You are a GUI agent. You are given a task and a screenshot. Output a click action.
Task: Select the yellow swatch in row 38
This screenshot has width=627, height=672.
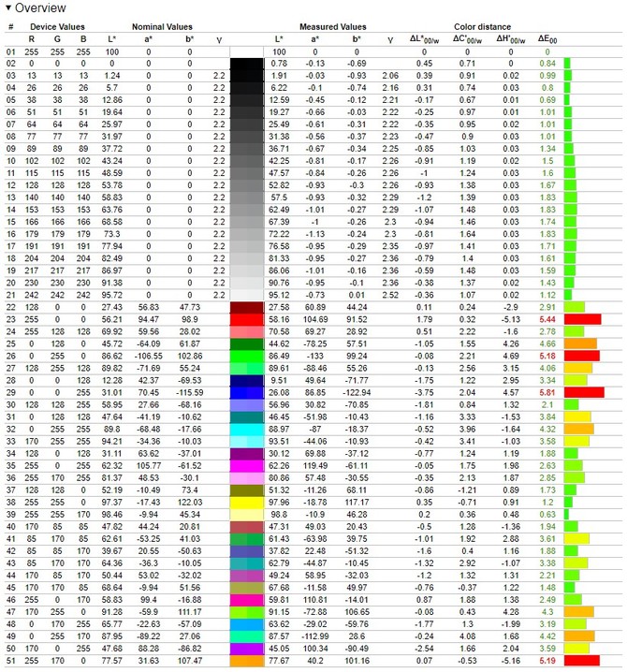tap(247, 503)
